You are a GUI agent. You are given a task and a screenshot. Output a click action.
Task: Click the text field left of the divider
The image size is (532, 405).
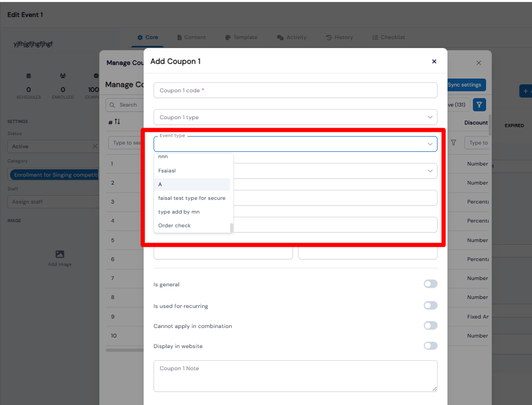223,253
